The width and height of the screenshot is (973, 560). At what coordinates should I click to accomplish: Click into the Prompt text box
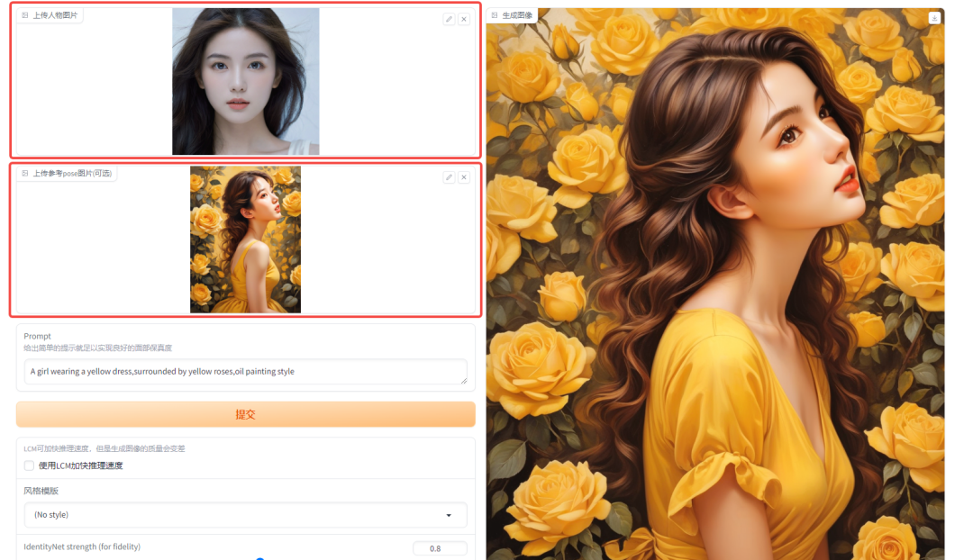point(245,372)
